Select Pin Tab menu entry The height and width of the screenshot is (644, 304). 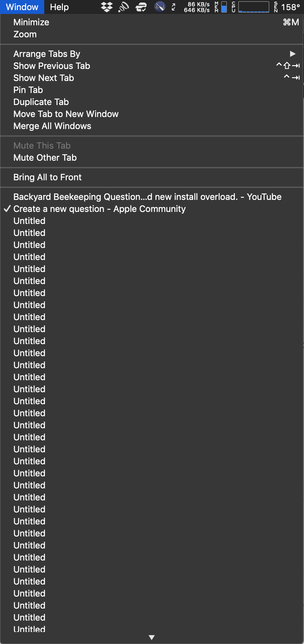pos(28,90)
